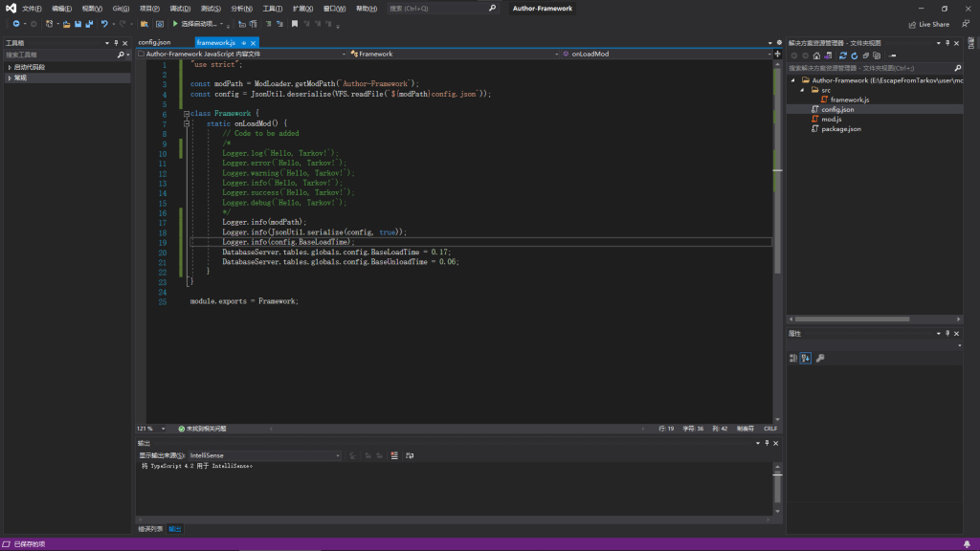Image resolution: width=980 pixels, height=551 pixels.
Task: Click Collapse All icon in Solution Explorer
Action: [x=865, y=55]
